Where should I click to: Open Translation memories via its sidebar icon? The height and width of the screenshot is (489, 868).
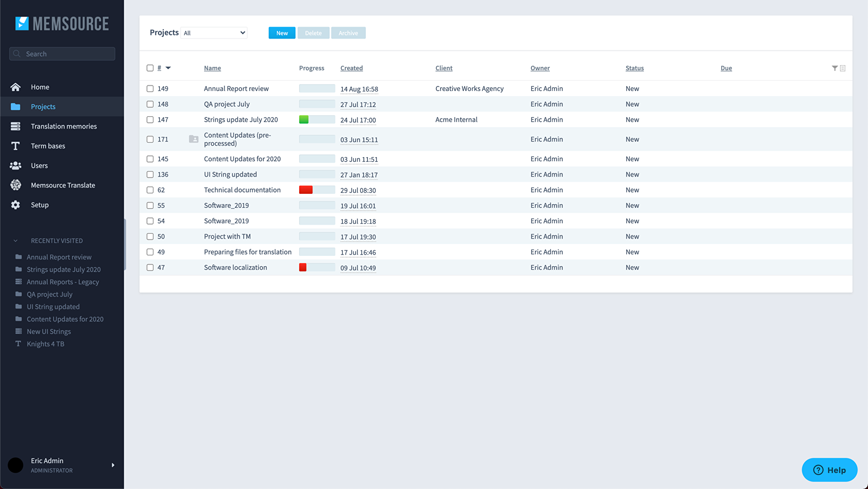(15, 126)
